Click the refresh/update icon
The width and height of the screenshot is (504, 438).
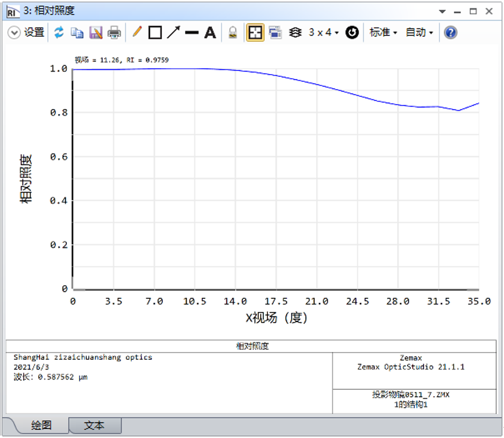[59, 33]
